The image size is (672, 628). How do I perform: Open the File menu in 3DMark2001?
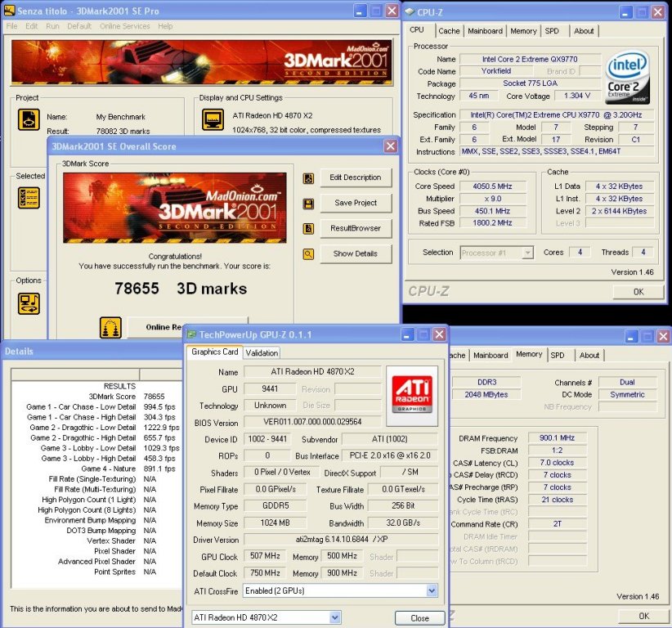click(12, 26)
